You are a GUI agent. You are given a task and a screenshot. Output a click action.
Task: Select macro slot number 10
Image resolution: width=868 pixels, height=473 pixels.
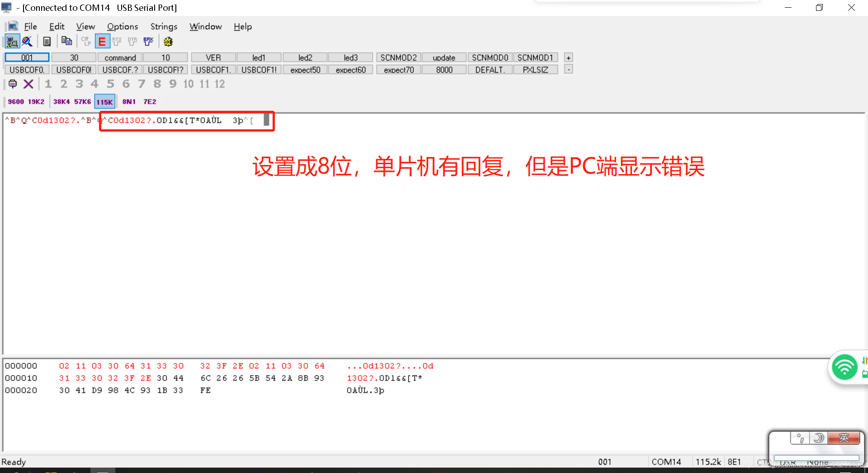[x=189, y=84]
